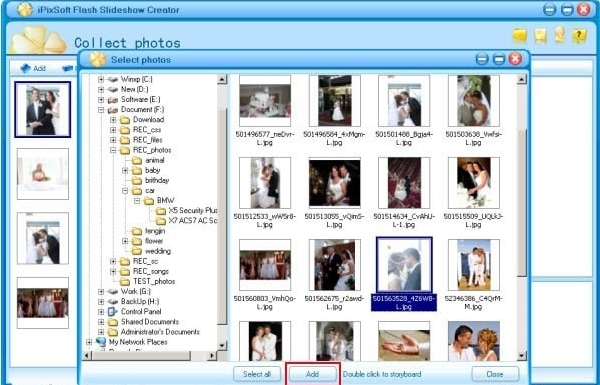The height and width of the screenshot is (385, 600).
Task: Click the photo list vertical scrollbar thumb
Action: pyautogui.click(x=521, y=203)
